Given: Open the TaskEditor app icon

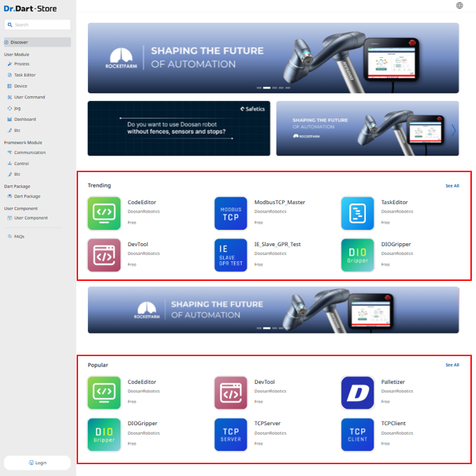Looking at the screenshot, I should (358, 213).
